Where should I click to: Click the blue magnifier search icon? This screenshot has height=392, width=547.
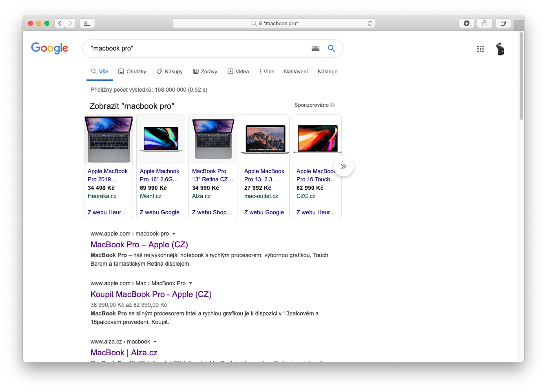tap(331, 48)
